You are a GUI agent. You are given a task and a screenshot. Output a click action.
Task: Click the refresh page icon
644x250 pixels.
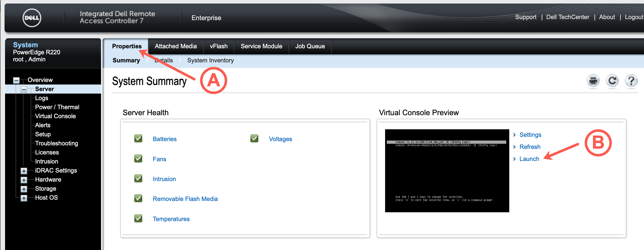(612, 81)
